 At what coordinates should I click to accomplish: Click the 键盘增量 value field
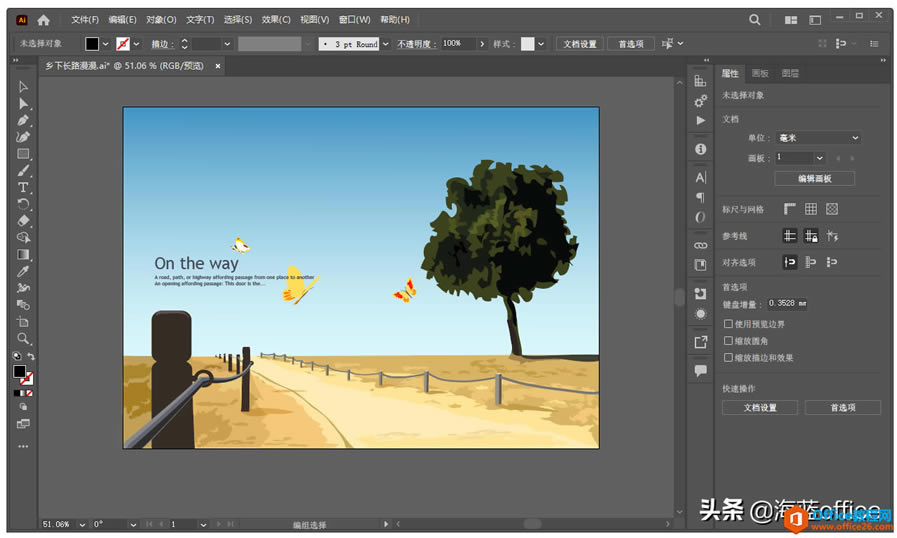click(788, 303)
